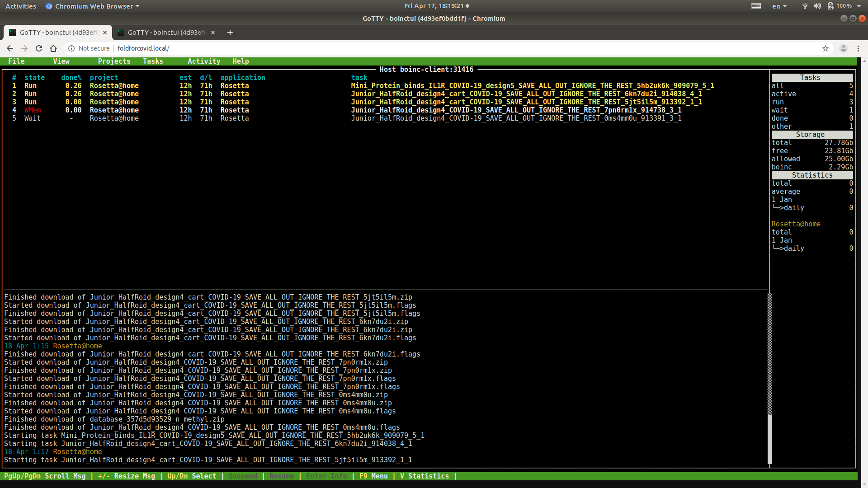
Task: Open the Chromium three-dot menu
Action: [x=858, y=48]
